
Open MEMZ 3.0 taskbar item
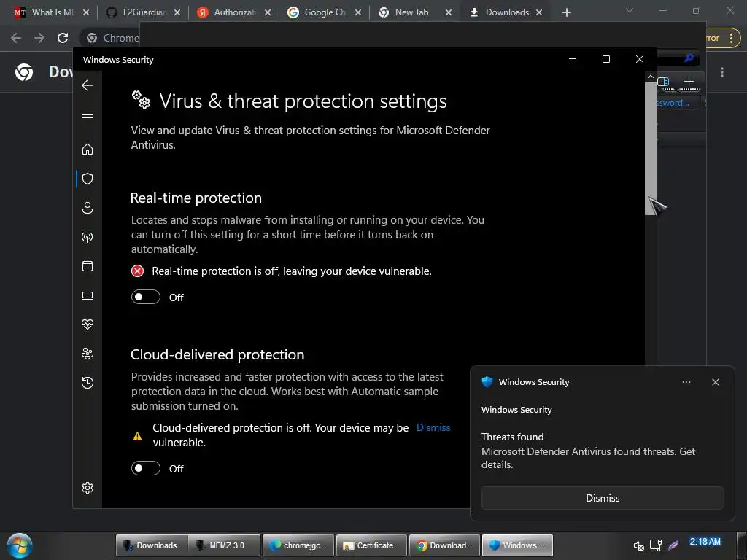[226, 545]
